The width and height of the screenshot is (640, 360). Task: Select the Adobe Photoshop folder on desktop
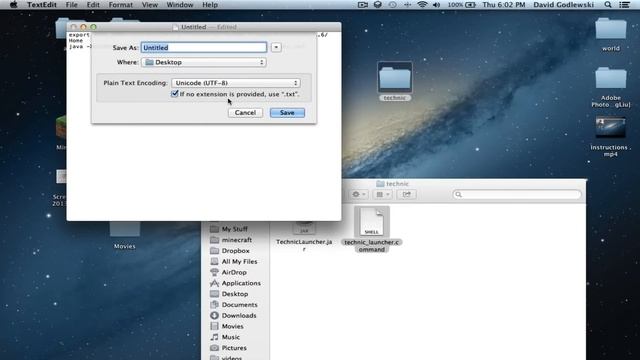(611, 87)
